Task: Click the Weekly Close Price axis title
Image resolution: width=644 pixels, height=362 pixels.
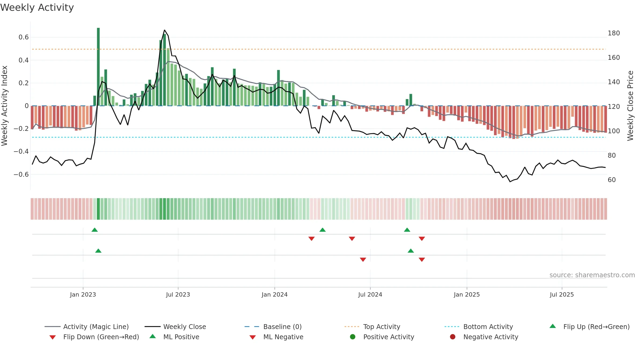Action: tap(630, 106)
